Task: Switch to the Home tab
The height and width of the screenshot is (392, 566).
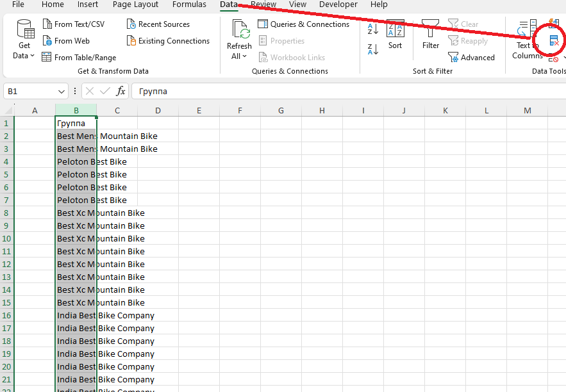Action: [53, 4]
